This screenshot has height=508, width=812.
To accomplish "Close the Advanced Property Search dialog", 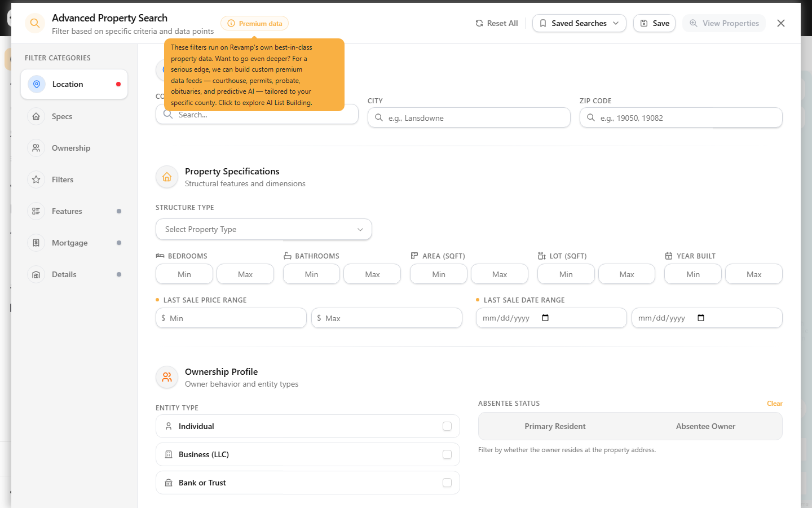I will [x=781, y=23].
